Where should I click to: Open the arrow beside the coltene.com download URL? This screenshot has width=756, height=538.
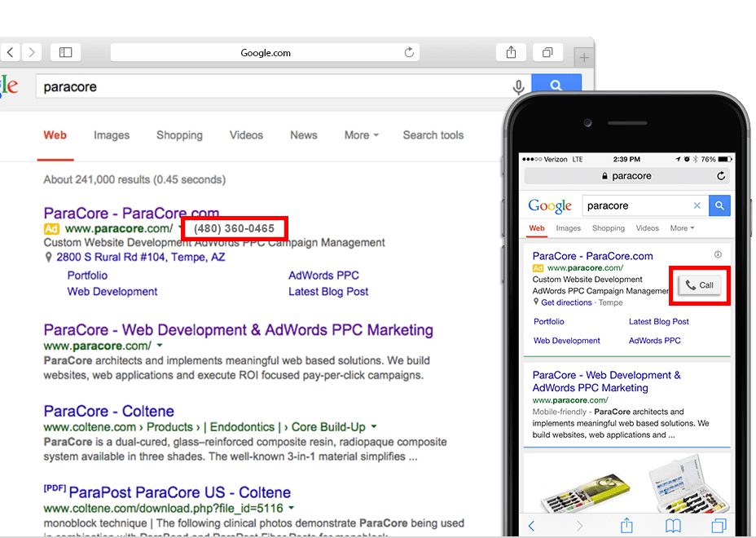tap(291, 508)
